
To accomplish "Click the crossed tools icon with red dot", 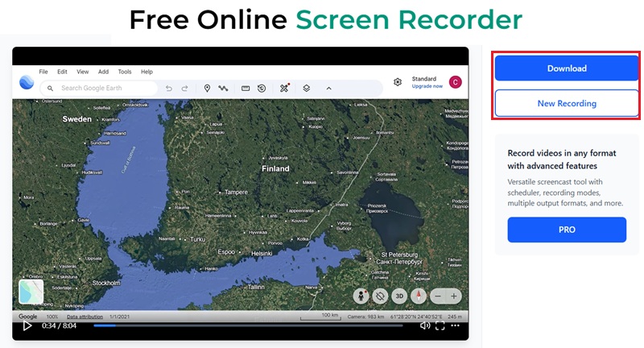I will (284, 88).
